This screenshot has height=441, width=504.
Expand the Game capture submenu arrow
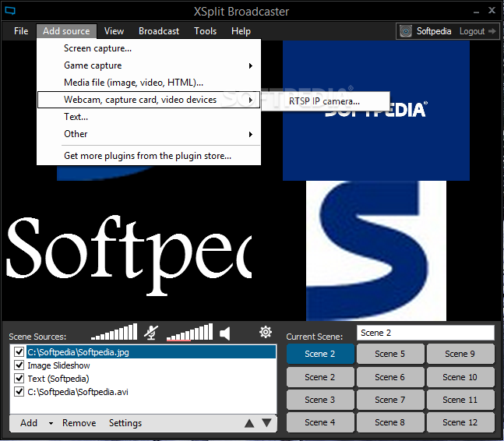point(250,66)
